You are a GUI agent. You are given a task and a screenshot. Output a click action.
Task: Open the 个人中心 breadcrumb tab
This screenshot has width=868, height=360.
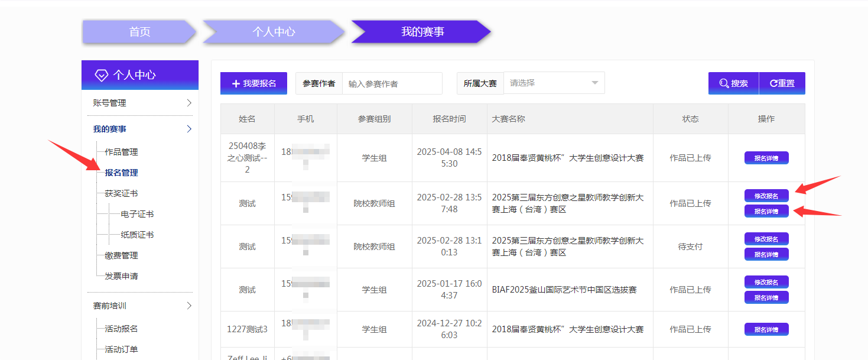click(x=274, y=32)
